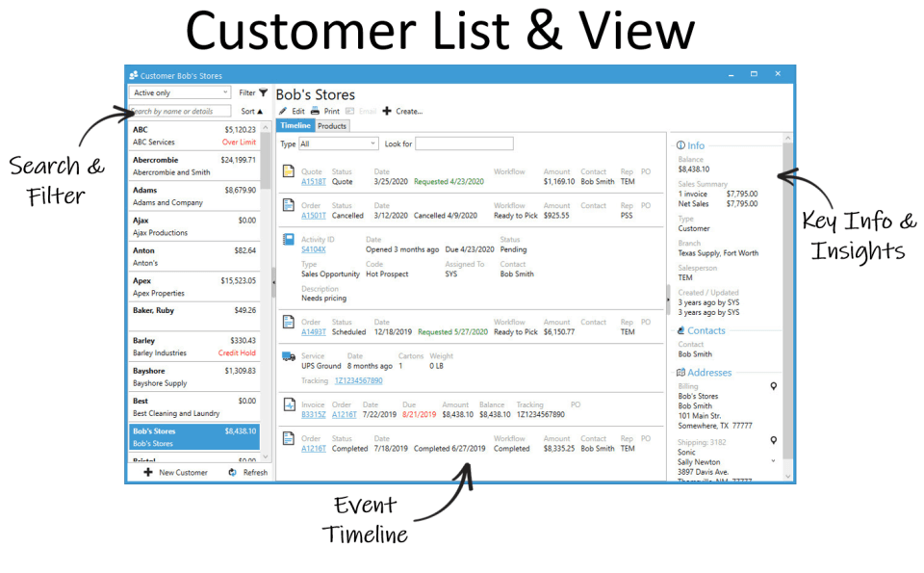Viewport: 924px width, 573px height.
Task: Click the map pin beside the Billing address
Action: (x=773, y=385)
